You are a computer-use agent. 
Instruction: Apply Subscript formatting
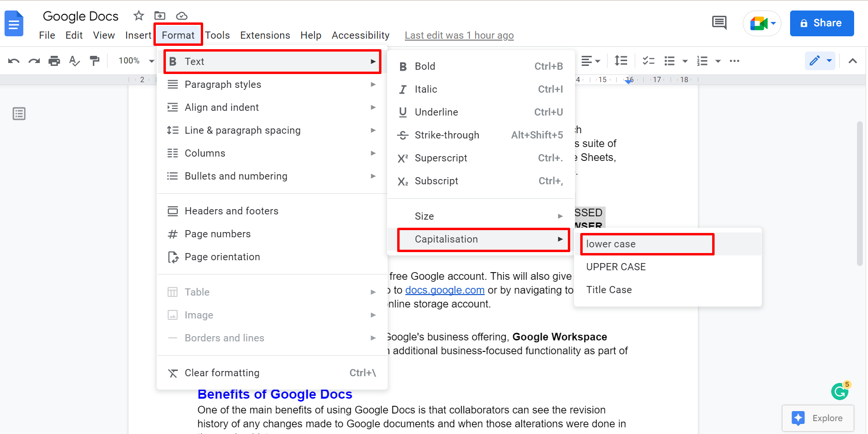point(481,181)
